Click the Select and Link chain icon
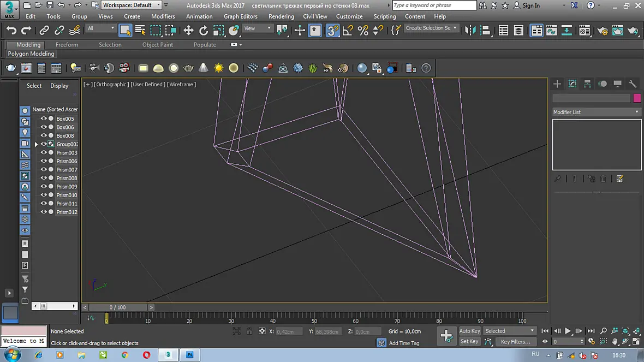The image size is (644, 362). [44, 31]
